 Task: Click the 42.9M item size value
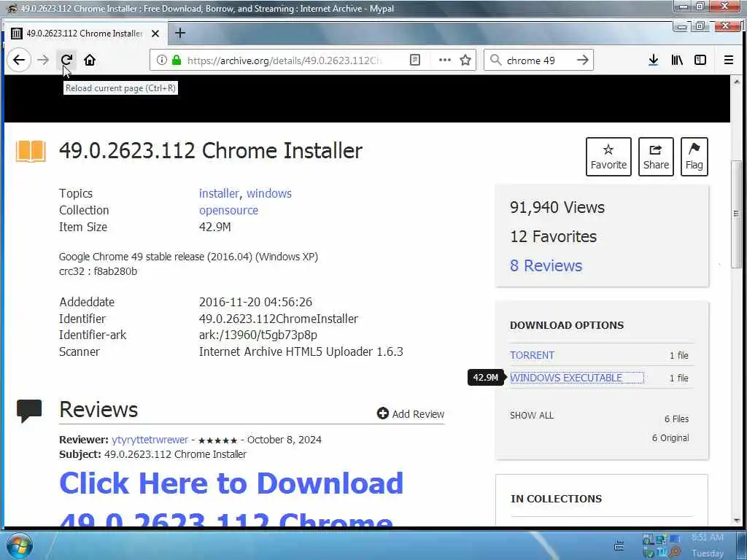pos(215,227)
